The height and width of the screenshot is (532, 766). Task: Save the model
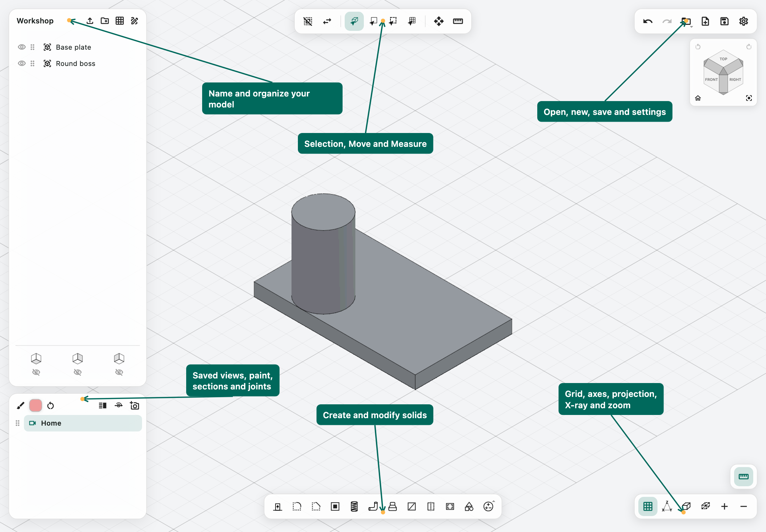(x=725, y=21)
